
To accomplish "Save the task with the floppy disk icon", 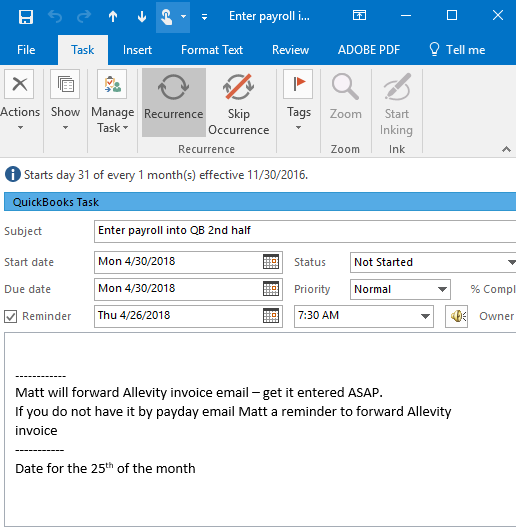I will 26,17.
